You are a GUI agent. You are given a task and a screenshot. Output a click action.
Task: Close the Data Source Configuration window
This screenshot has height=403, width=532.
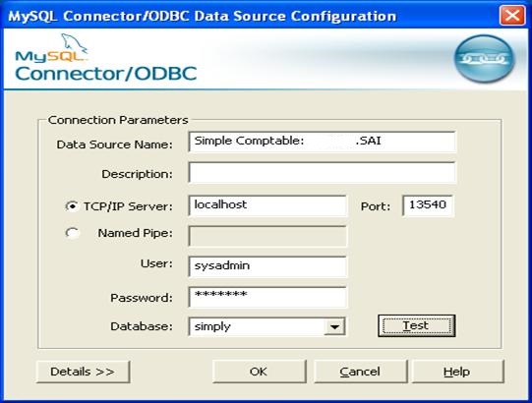point(512,16)
